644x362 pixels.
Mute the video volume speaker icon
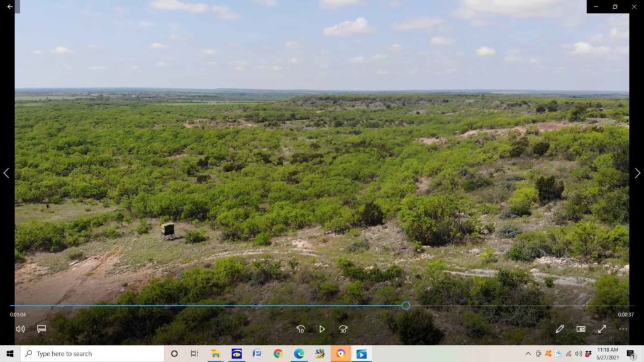(x=20, y=329)
